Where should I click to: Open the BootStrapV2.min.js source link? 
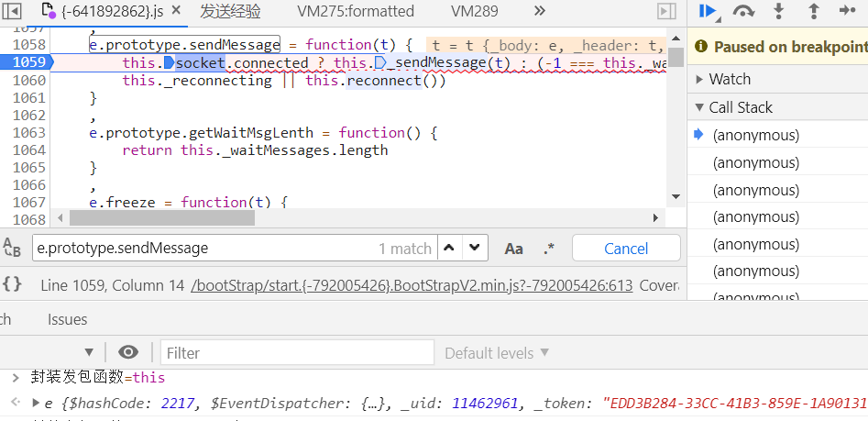point(412,285)
